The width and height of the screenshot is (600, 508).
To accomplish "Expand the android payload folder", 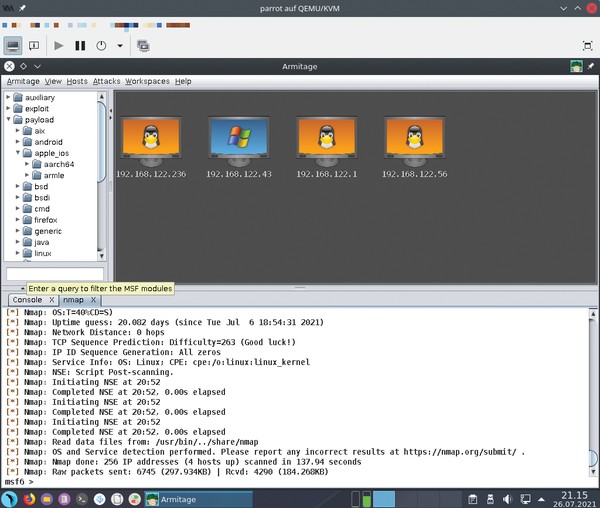I will pyautogui.click(x=18, y=142).
